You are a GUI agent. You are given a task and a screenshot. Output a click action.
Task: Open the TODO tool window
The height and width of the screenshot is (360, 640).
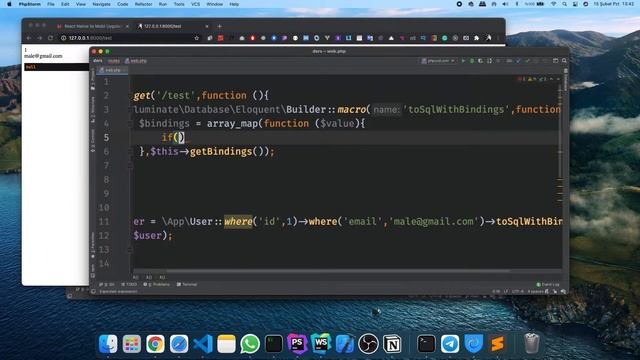pos(129,284)
